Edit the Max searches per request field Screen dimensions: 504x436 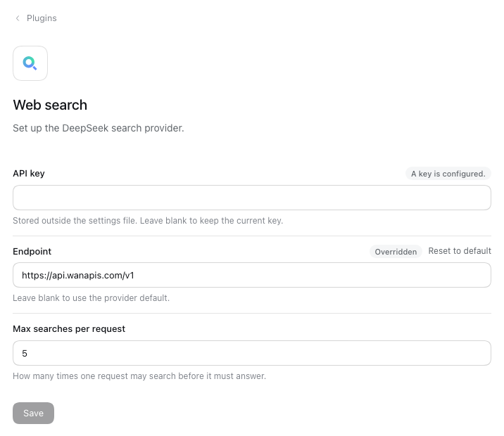(252, 353)
